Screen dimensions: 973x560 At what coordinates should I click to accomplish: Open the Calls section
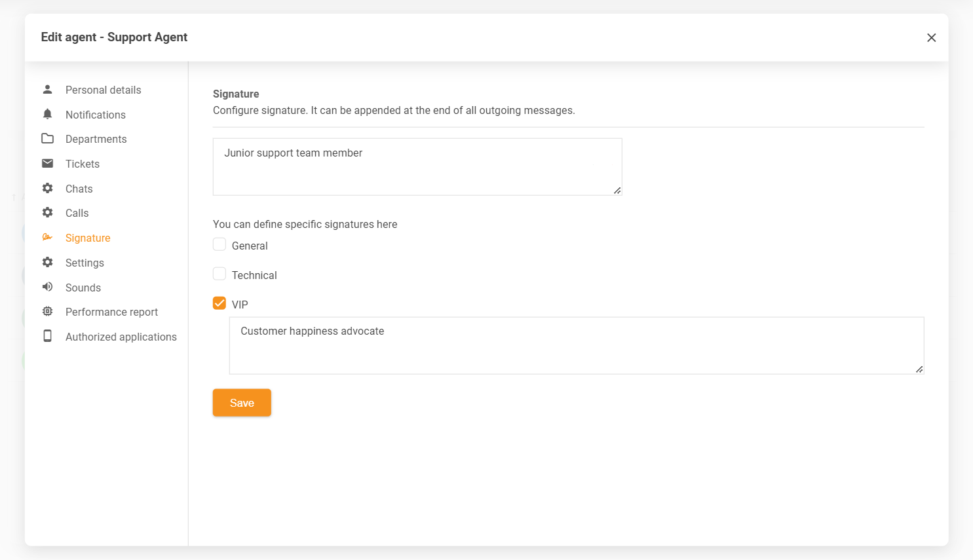tap(77, 213)
